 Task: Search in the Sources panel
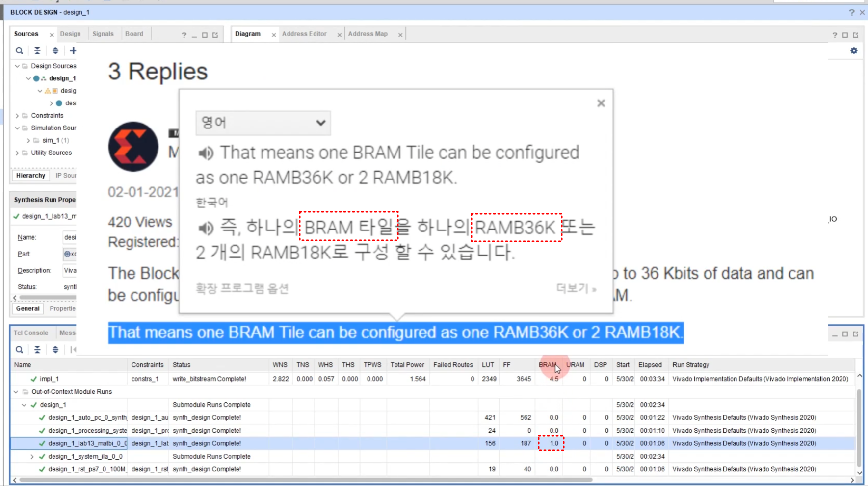click(x=19, y=51)
